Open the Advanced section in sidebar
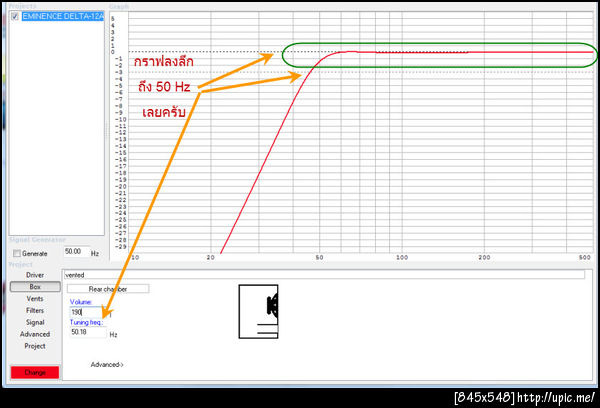The width and height of the screenshot is (600, 408). (x=35, y=334)
